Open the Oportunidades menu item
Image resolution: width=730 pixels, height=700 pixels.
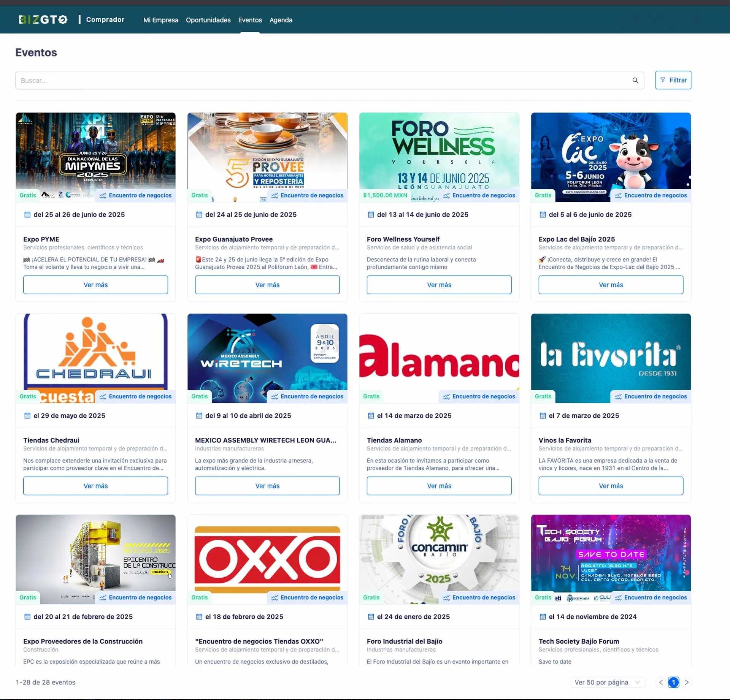coord(208,20)
